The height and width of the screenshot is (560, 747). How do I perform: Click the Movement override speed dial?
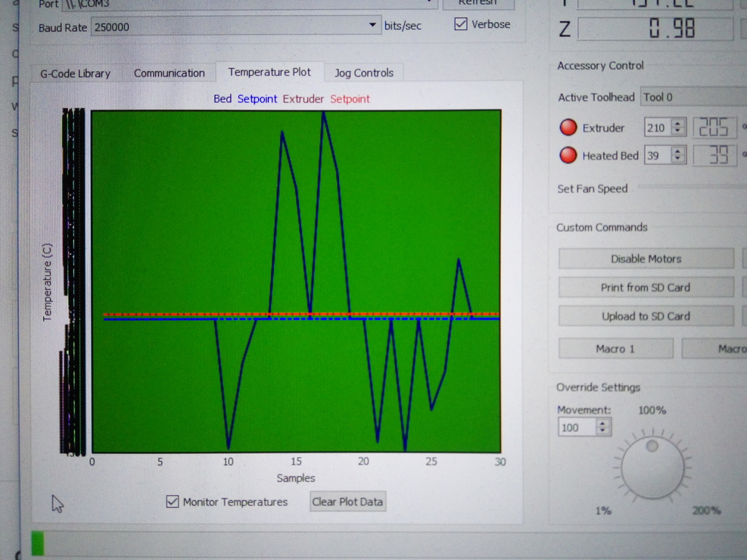652,467
